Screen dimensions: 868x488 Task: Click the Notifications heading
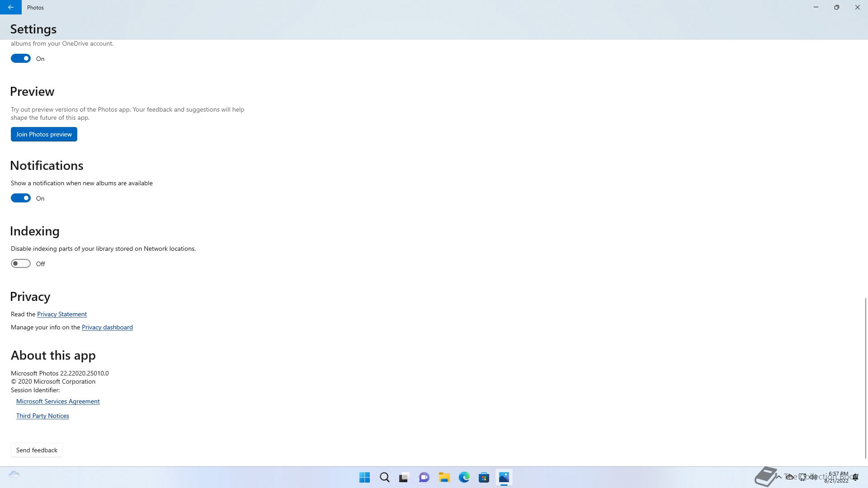coord(47,165)
